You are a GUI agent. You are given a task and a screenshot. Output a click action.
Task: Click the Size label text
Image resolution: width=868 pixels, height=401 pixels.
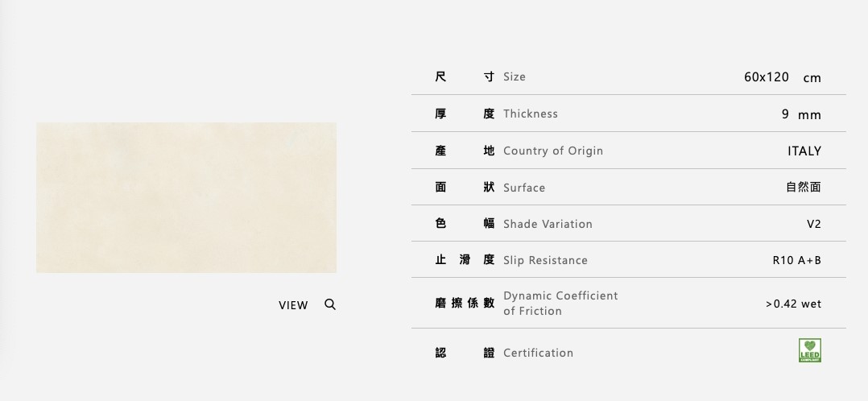[515, 76]
